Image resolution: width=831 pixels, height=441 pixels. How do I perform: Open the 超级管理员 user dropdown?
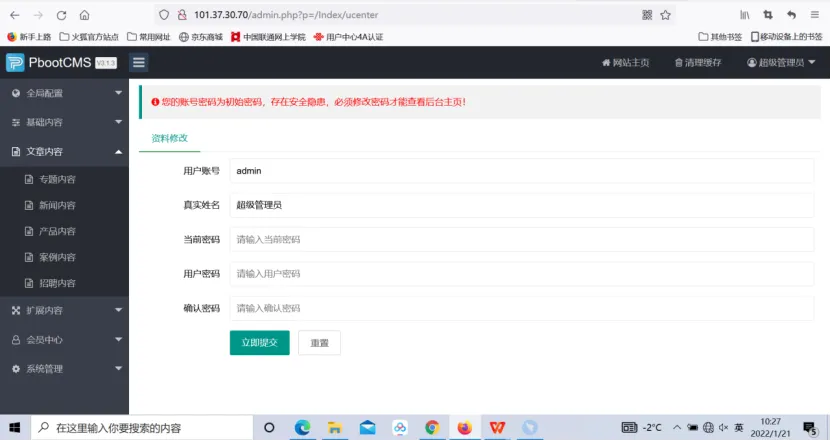tap(781, 63)
